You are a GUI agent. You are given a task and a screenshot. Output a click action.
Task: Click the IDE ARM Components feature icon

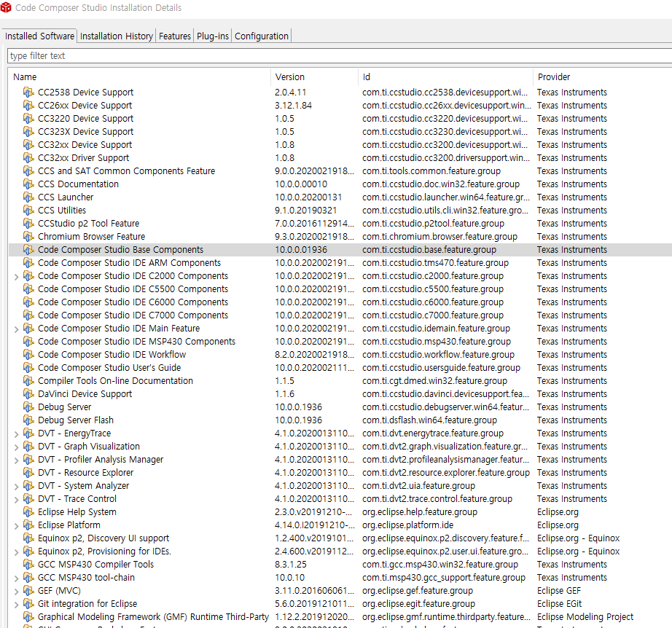click(x=28, y=262)
